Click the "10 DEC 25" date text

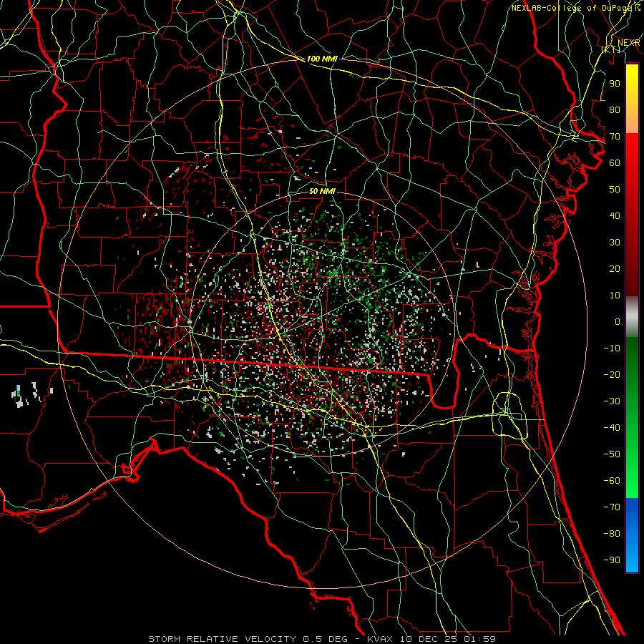pos(429,639)
